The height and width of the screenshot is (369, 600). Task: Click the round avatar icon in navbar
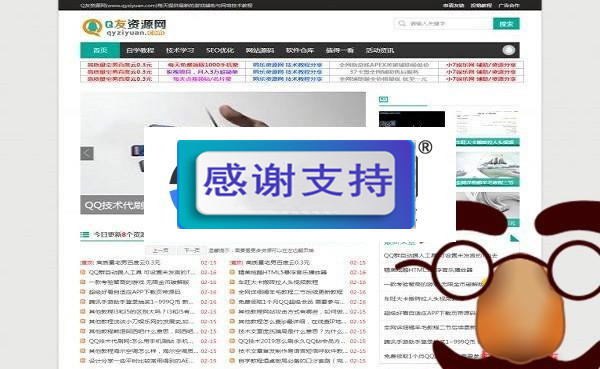(509, 50)
